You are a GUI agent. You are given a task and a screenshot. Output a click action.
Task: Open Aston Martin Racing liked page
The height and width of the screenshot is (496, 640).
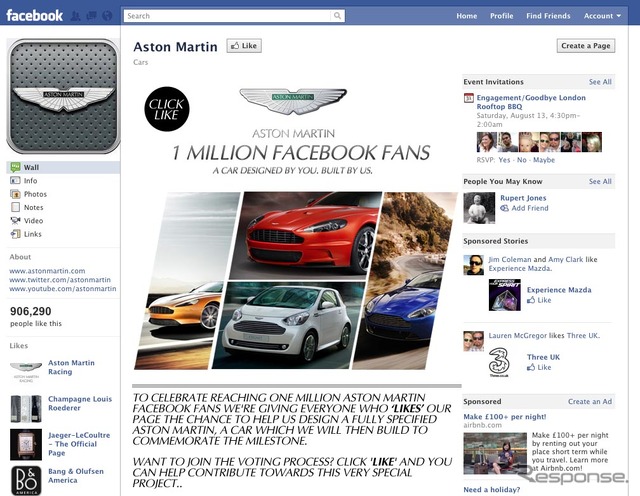[71, 367]
